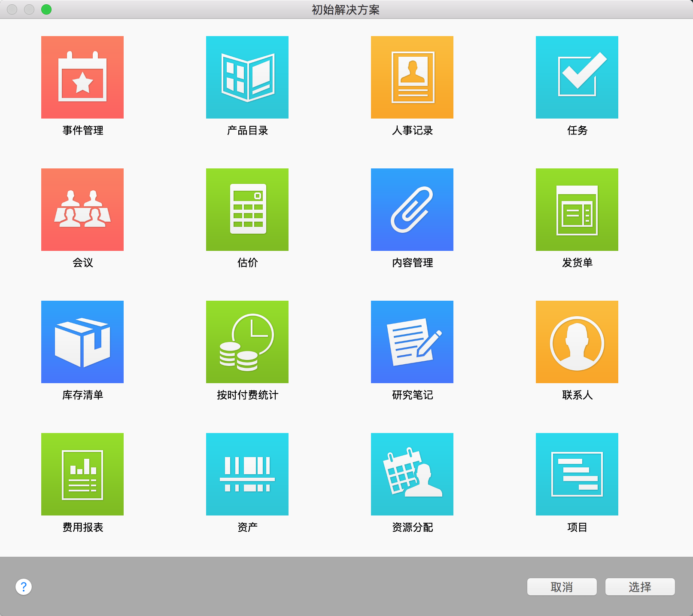Click the 库存清单 text label

pos(83,395)
